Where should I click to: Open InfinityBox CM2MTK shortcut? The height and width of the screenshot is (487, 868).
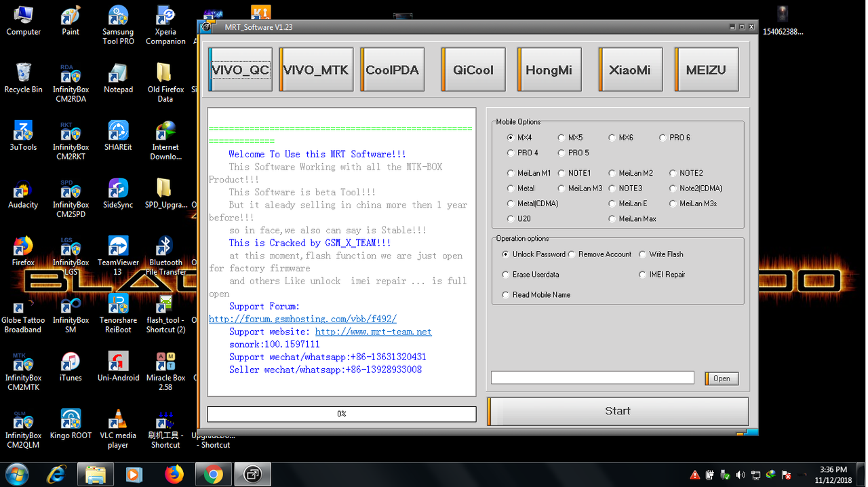click(x=23, y=371)
